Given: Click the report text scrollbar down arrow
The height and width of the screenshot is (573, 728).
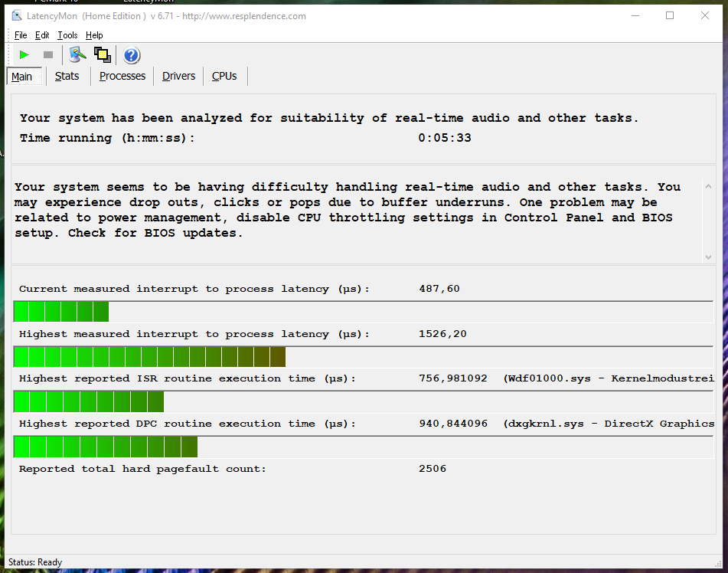Looking at the screenshot, I should 708,257.
